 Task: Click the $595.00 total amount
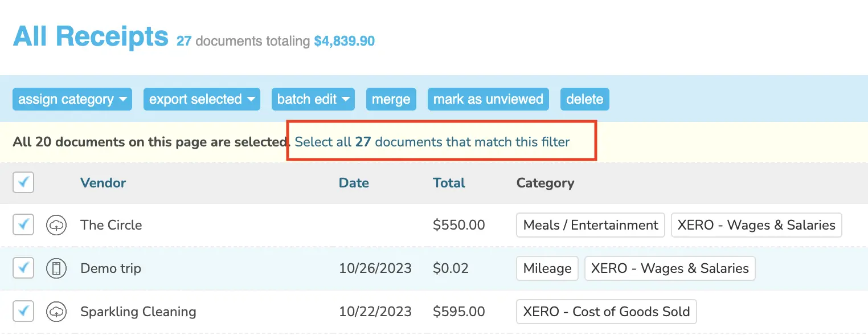click(x=459, y=312)
